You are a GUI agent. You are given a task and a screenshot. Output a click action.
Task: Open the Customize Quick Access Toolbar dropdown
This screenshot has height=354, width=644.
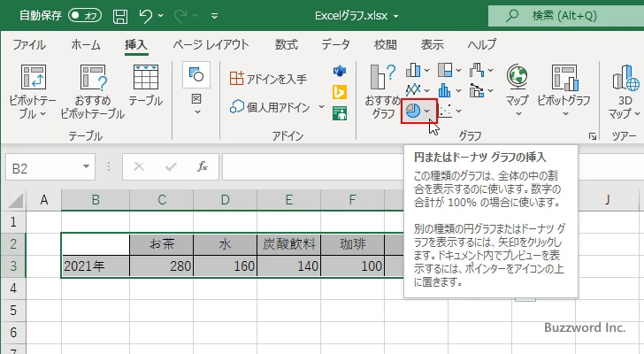(214, 16)
